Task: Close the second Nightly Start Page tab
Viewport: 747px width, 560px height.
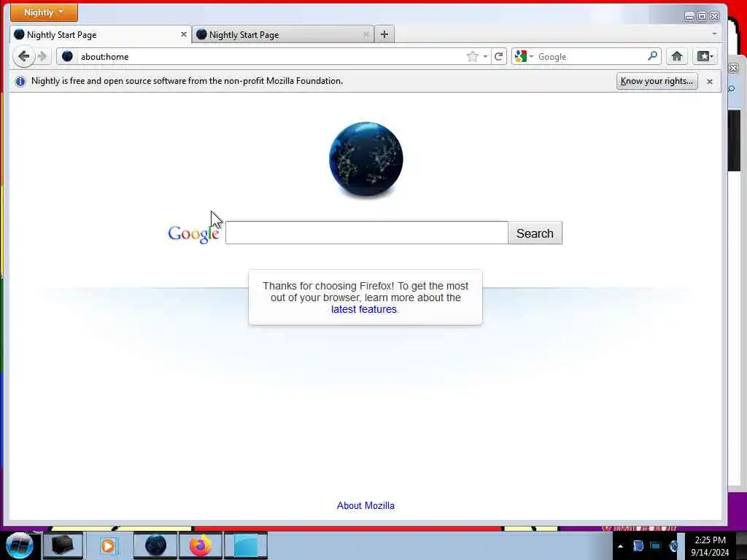Action: pyautogui.click(x=366, y=35)
